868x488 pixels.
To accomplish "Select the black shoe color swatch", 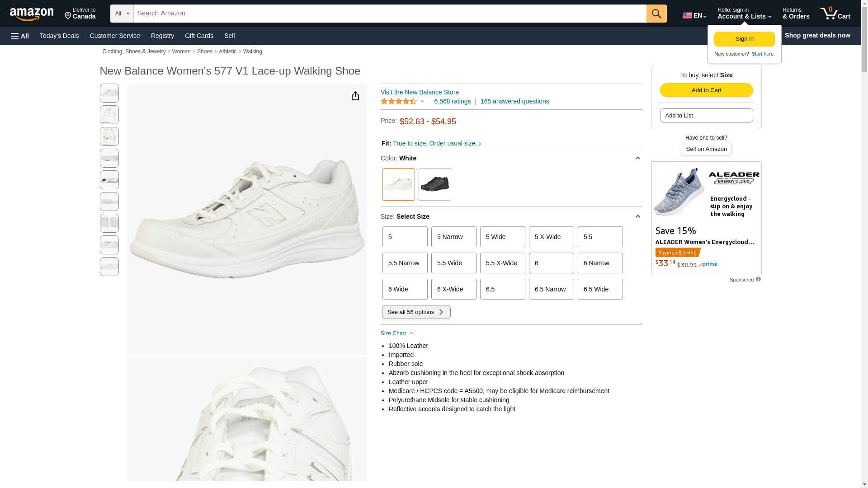I will [x=434, y=184].
